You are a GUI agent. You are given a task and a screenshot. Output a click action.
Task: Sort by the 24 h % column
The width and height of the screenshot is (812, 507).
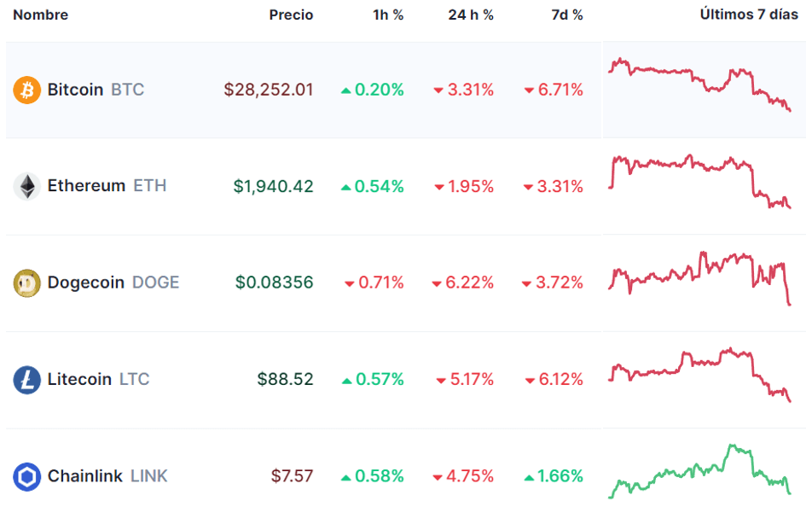pyautogui.click(x=471, y=15)
